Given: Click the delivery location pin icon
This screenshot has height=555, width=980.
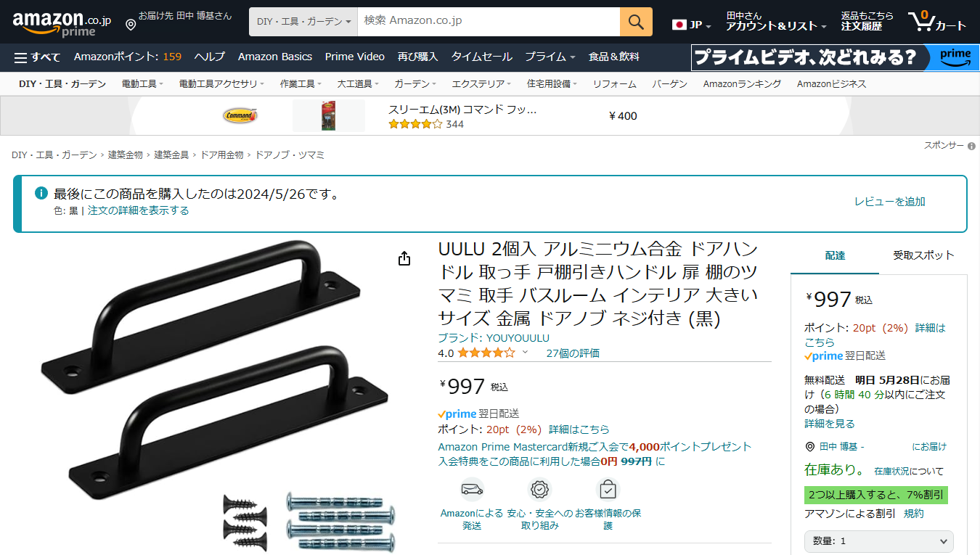Looking at the screenshot, I should pos(131,25).
